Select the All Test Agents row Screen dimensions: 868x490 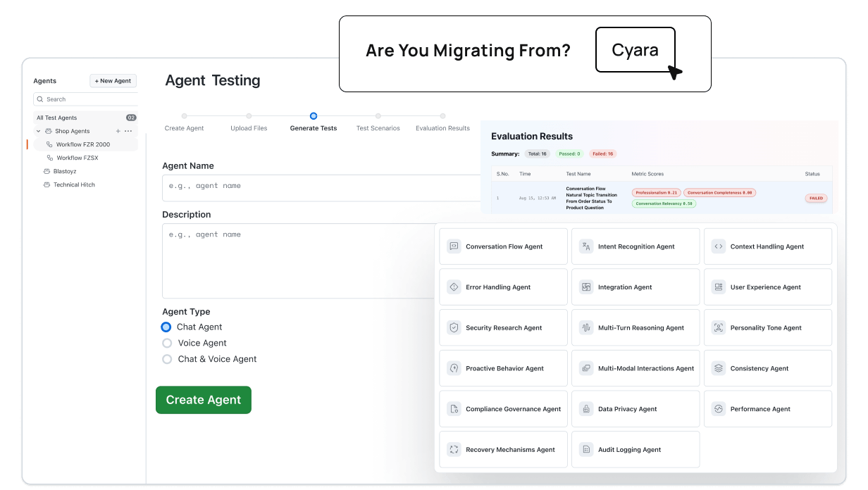86,118
